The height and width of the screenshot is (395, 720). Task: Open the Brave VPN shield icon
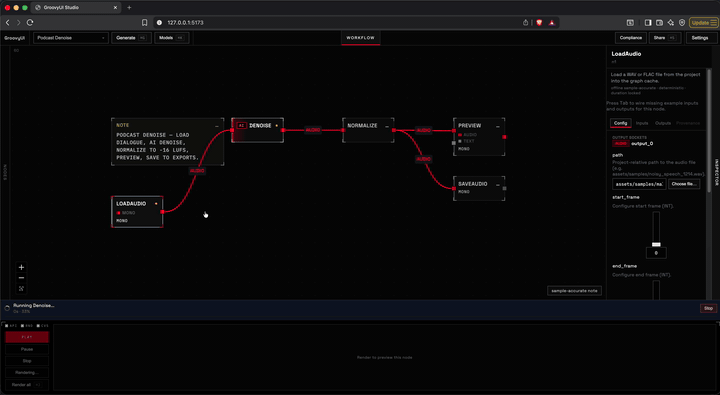[682, 23]
